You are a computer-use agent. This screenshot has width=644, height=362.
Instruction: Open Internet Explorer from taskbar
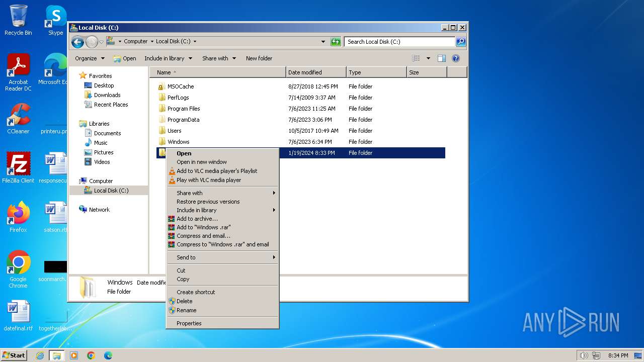click(x=40, y=355)
